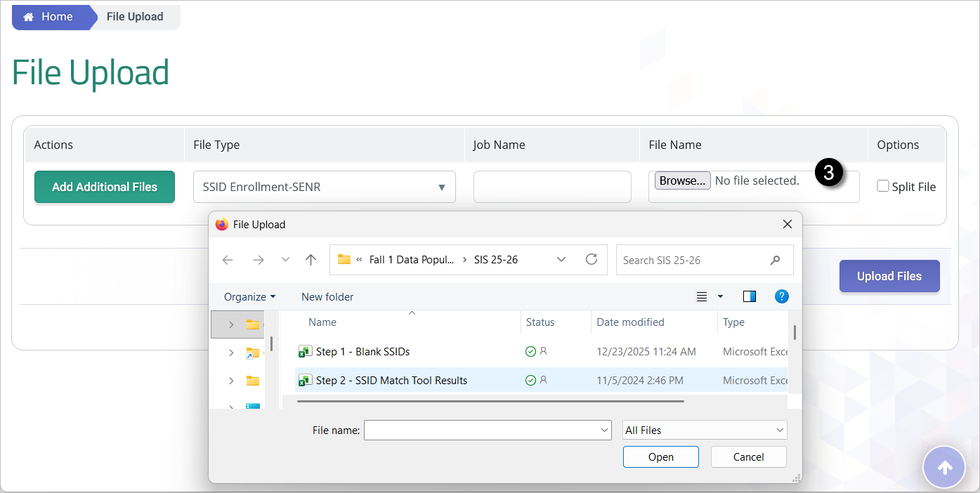Click the back navigation arrow

(x=227, y=259)
